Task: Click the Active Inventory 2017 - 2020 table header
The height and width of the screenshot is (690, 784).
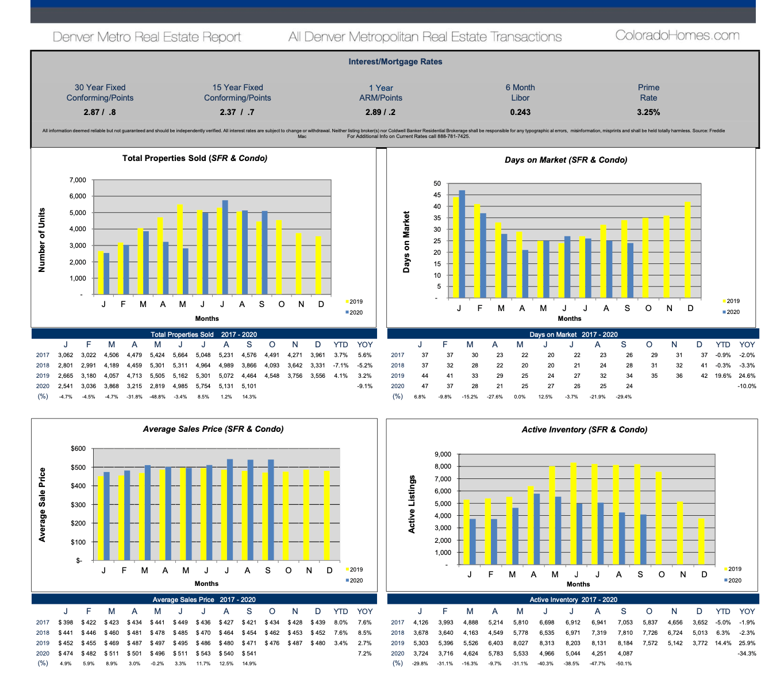Action: [573, 599]
